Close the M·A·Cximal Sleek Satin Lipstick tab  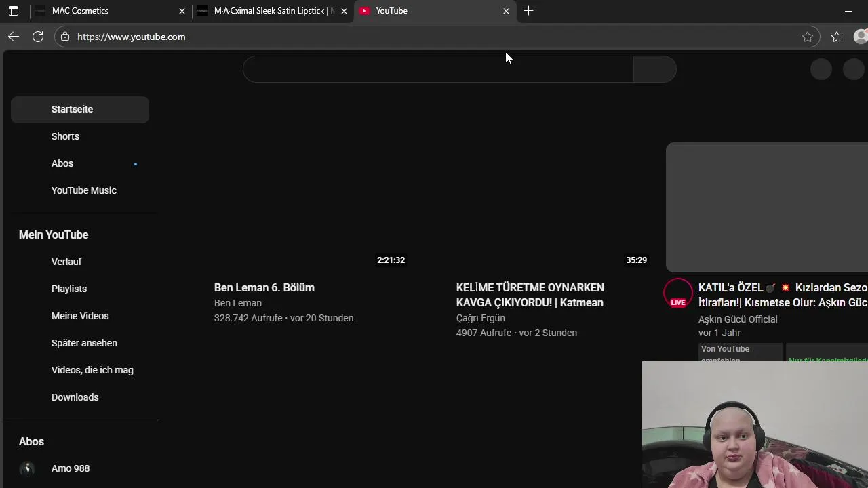tap(344, 11)
